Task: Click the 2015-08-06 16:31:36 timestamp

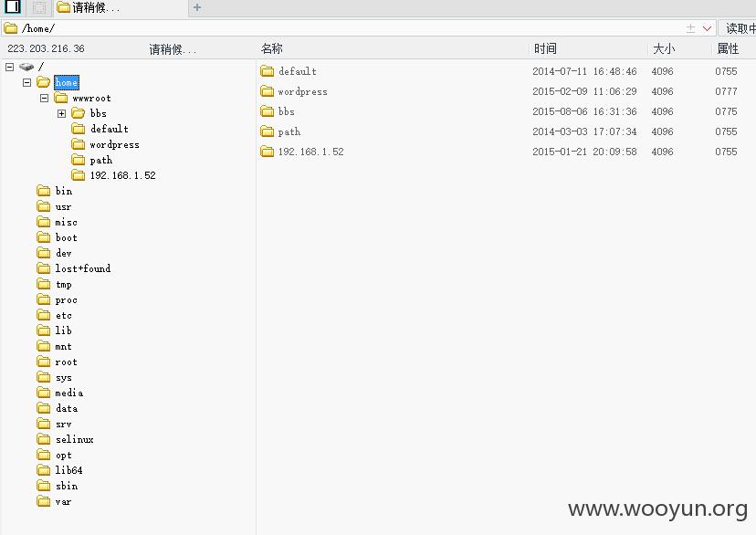Action: (584, 111)
